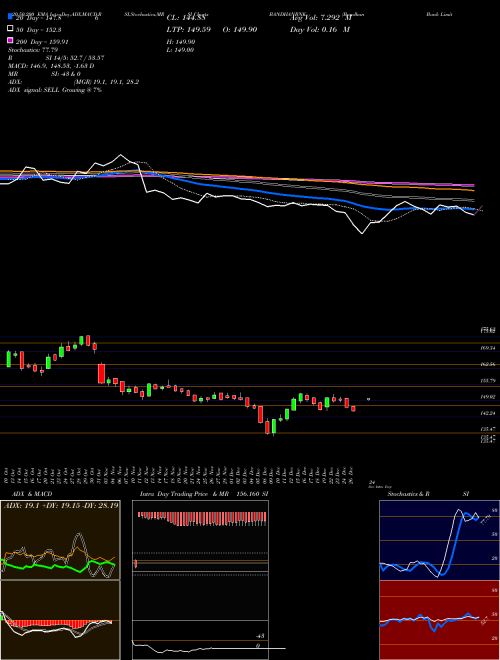Image resolution: width=500 pixels, height=660 pixels.
Task: Open the MACD histogram chart panel
Action: point(60,620)
